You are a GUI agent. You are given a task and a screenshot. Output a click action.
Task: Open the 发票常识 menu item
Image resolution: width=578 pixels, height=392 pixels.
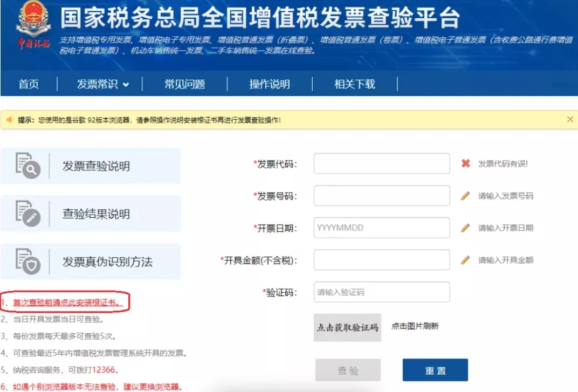[97, 84]
